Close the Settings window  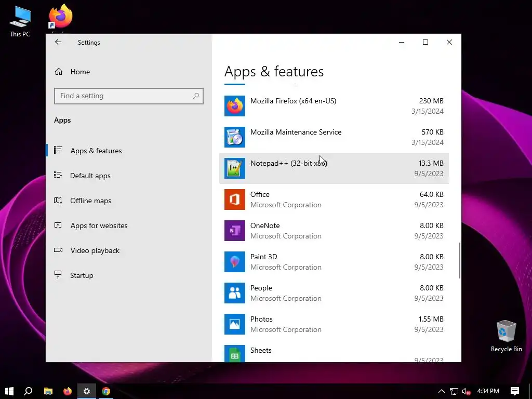tap(449, 42)
